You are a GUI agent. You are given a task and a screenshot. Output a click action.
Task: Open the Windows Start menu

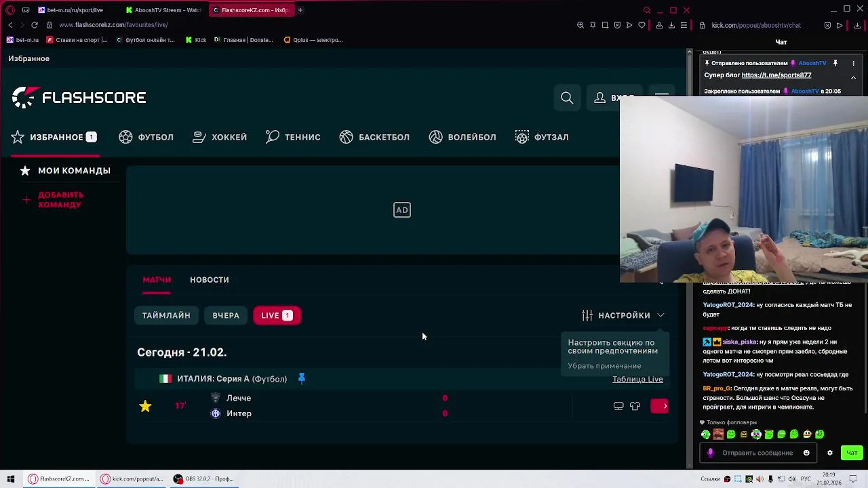(10, 479)
